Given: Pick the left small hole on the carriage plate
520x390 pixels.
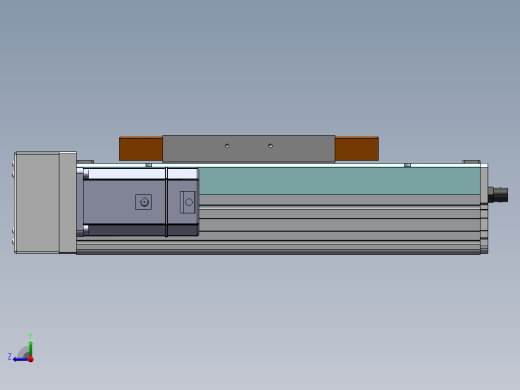Looking at the screenshot, I should click(227, 146).
